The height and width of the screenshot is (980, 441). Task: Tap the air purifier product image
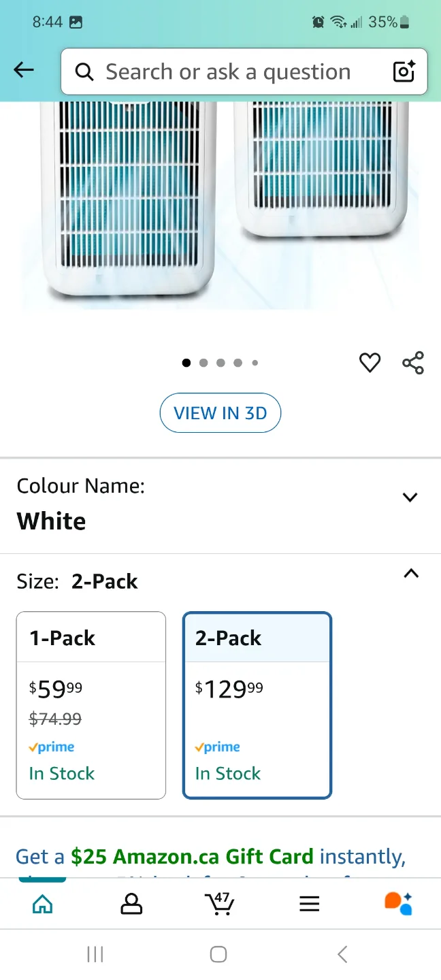220,204
